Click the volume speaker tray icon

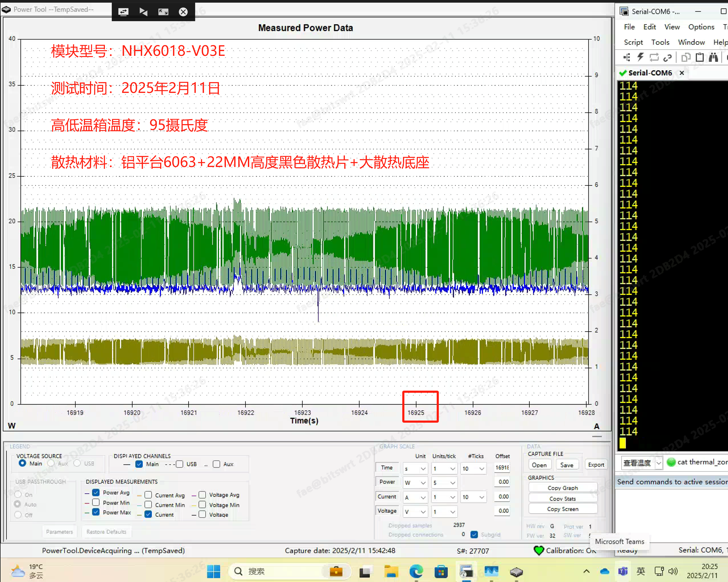pyautogui.click(x=673, y=571)
